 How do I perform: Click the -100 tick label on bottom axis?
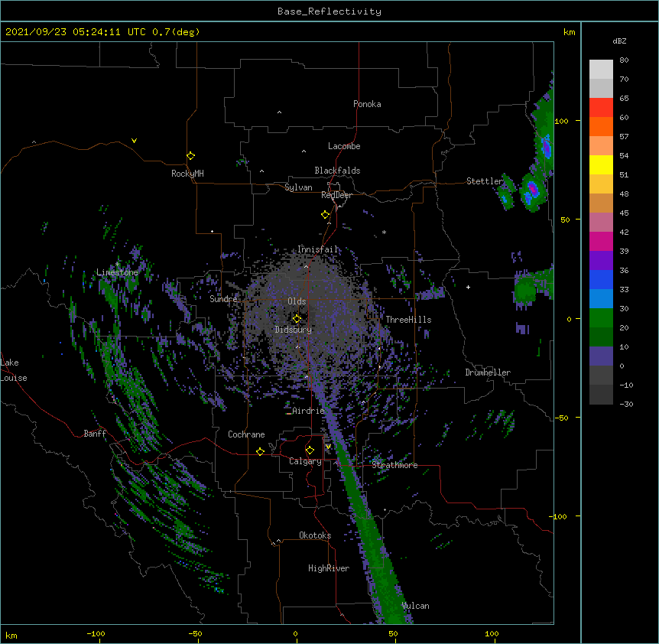[x=96, y=633]
